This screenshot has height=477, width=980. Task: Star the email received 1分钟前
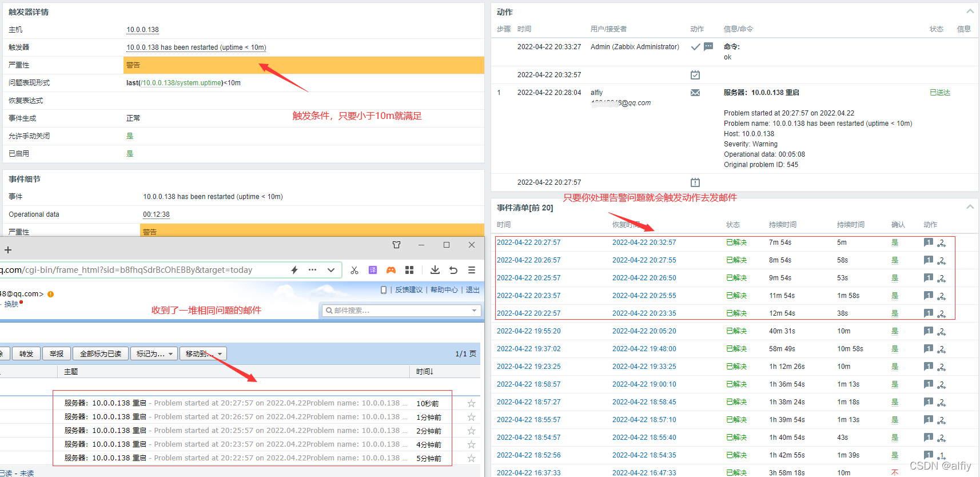coord(471,417)
